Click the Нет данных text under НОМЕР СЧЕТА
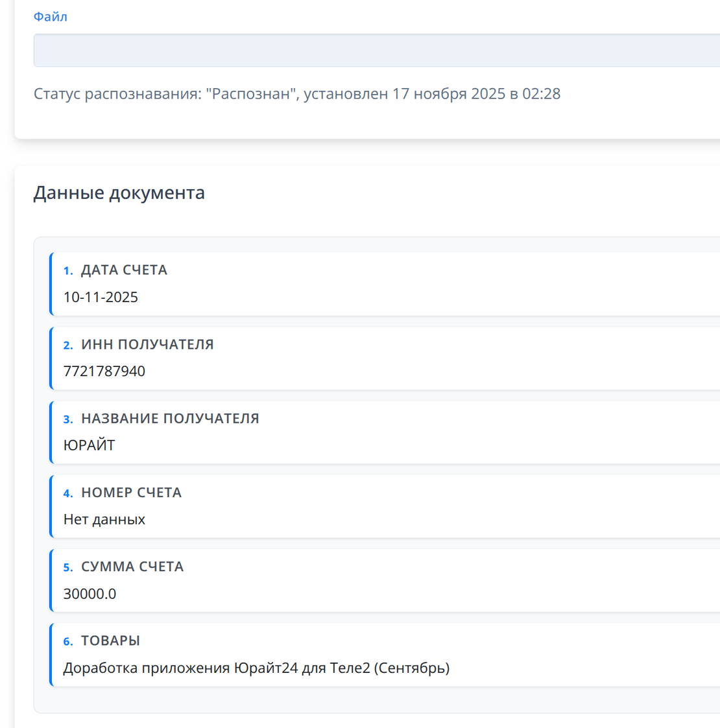This screenshot has width=720, height=728. 104,519
